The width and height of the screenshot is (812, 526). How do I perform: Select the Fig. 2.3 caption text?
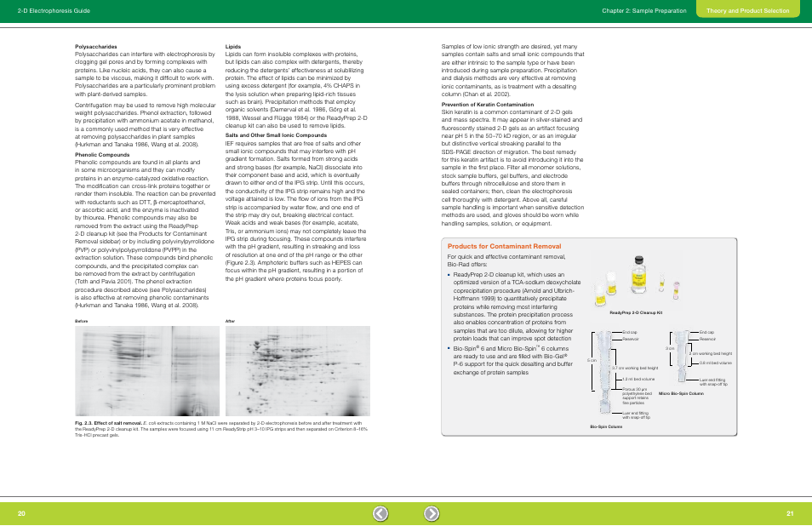click(x=221, y=429)
